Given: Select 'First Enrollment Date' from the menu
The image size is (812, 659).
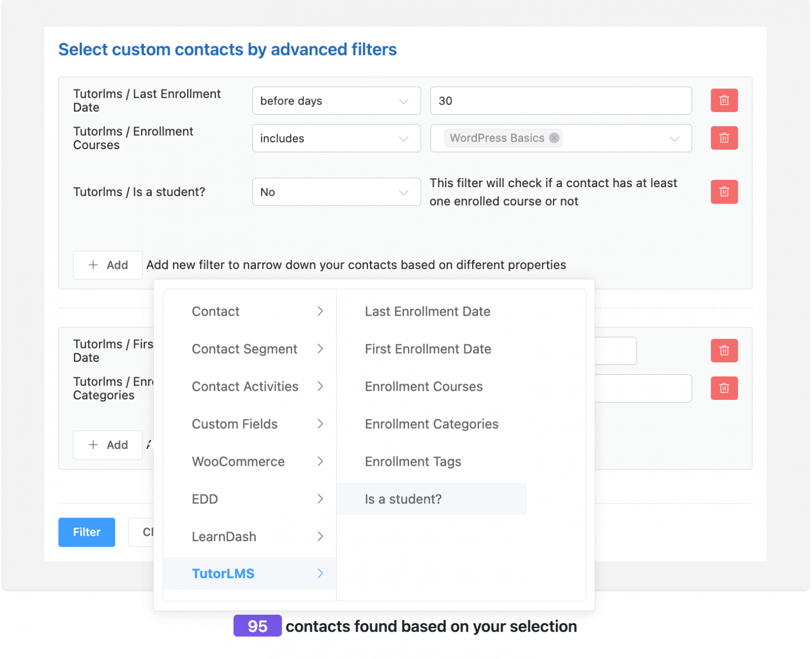Looking at the screenshot, I should 428,349.
